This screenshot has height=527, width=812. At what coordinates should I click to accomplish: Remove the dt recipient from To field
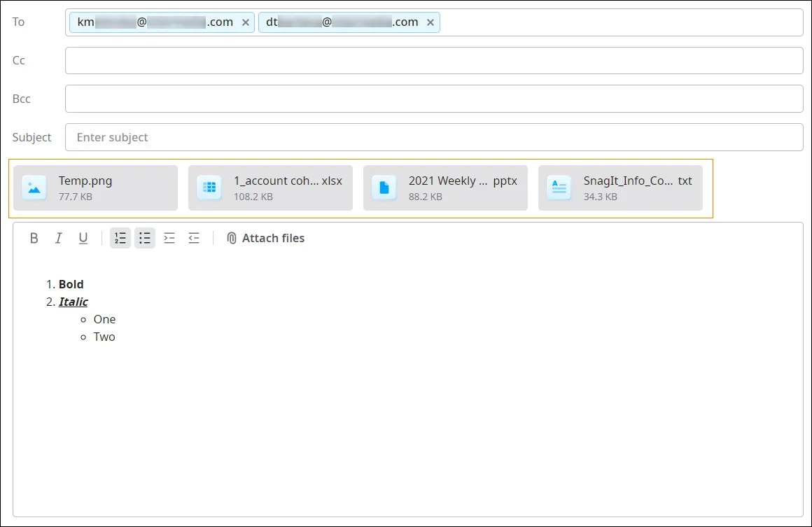pos(430,22)
